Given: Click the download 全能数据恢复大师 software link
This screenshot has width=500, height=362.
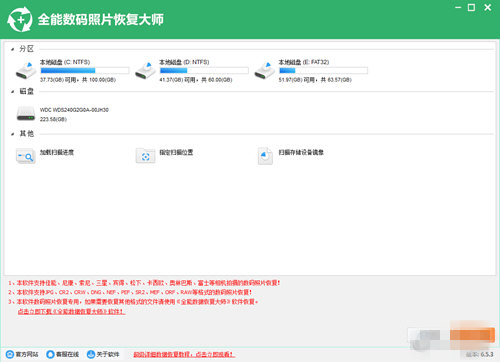Looking at the screenshot, I should pos(72,311).
